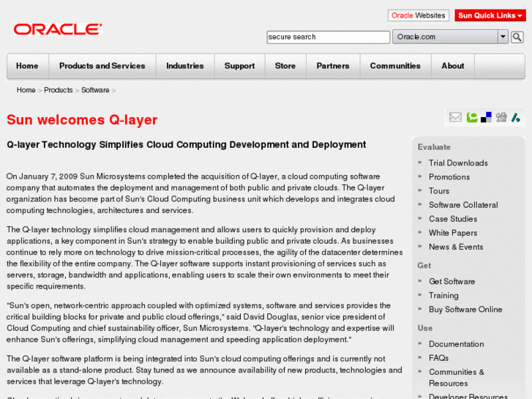Click the 'Use' sidebar section heading

pyautogui.click(x=425, y=328)
